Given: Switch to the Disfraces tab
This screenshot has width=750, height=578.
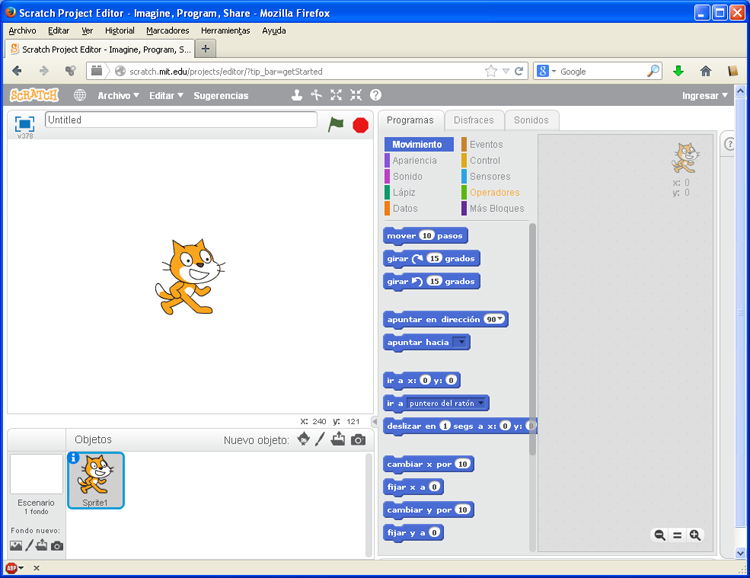Looking at the screenshot, I should click(x=474, y=120).
